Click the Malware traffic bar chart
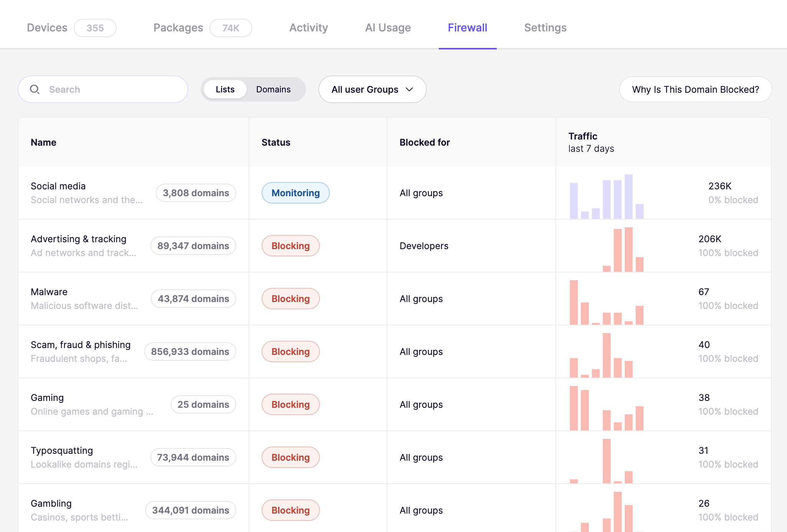The height and width of the screenshot is (532, 787). 607,302
